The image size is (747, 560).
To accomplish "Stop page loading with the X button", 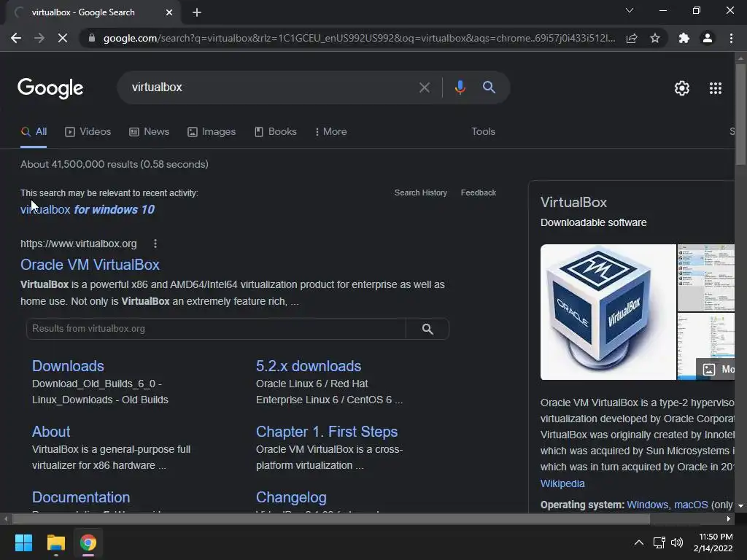I will (63, 38).
